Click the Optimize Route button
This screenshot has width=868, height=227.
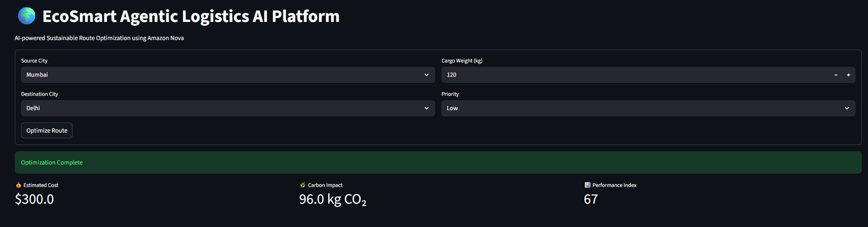[47, 131]
